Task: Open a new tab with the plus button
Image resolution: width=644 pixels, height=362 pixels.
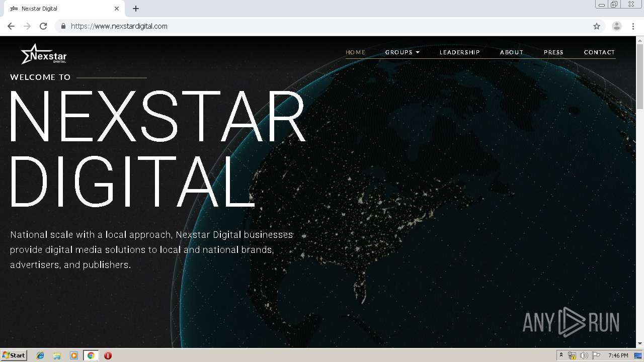Action: click(136, 9)
